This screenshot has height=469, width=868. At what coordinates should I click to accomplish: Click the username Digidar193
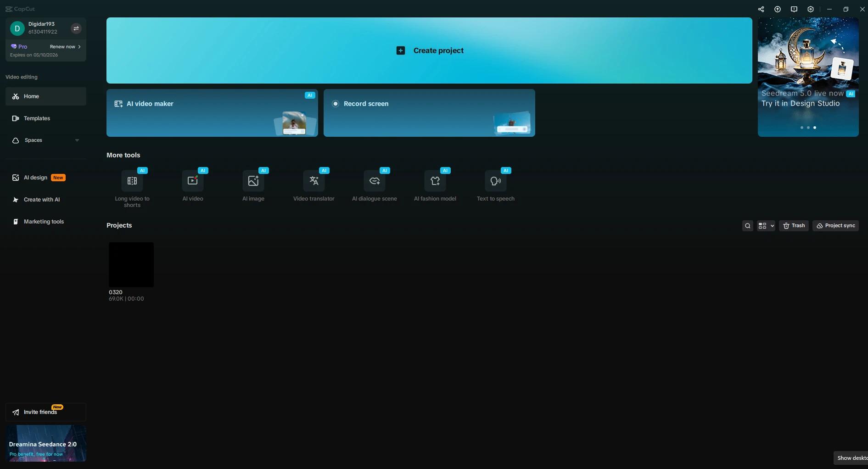41,24
